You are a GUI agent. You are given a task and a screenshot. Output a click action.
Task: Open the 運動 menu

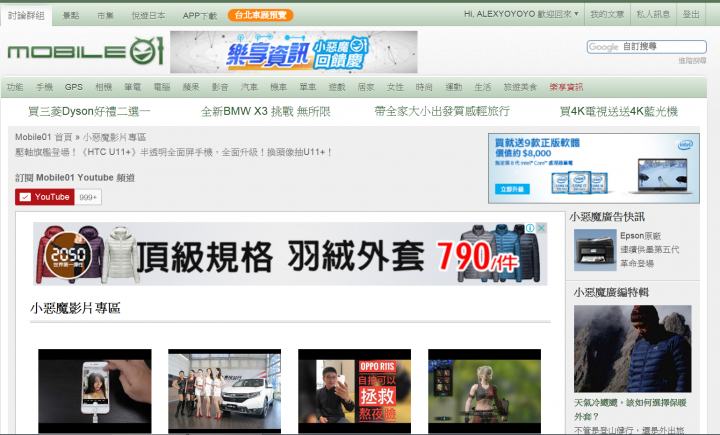pos(454,87)
